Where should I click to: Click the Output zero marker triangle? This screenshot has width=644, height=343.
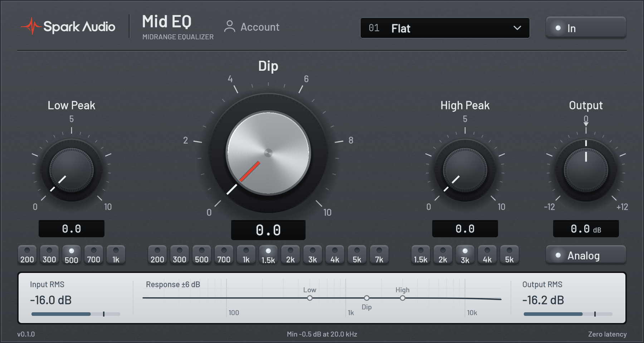point(586,124)
